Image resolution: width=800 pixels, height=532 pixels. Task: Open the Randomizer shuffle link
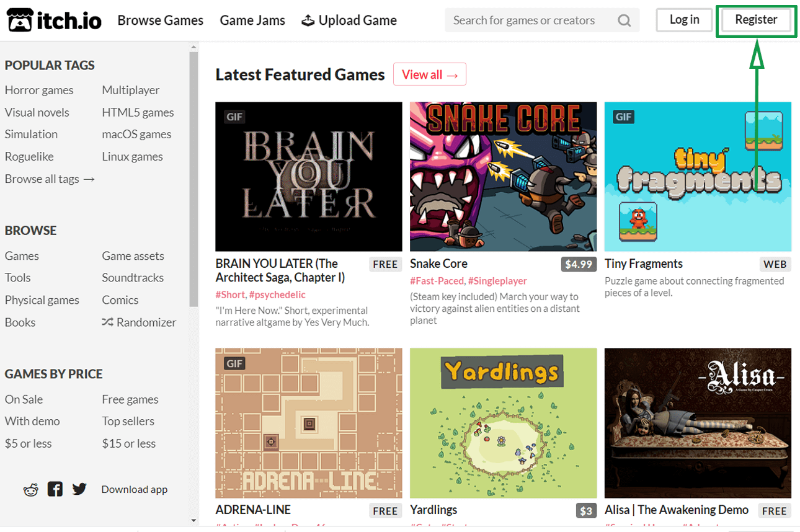pos(139,322)
